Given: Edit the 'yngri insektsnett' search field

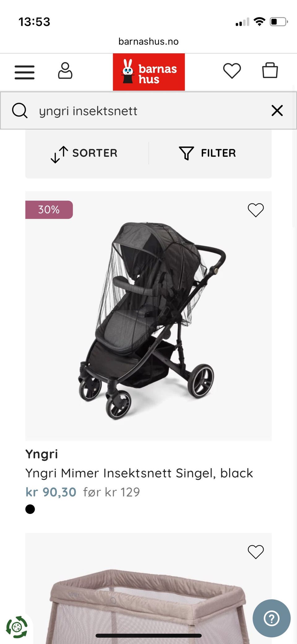Looking at the screenshot, I should [x=148, y=111].
